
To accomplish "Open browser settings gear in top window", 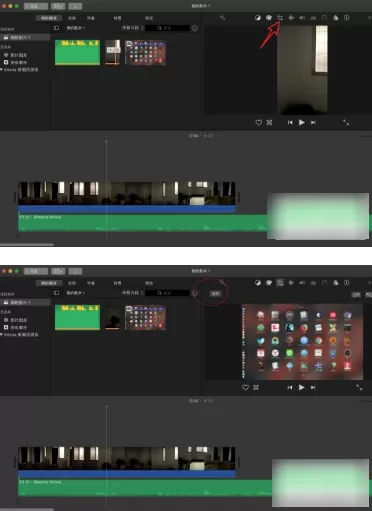I will 195,28.
